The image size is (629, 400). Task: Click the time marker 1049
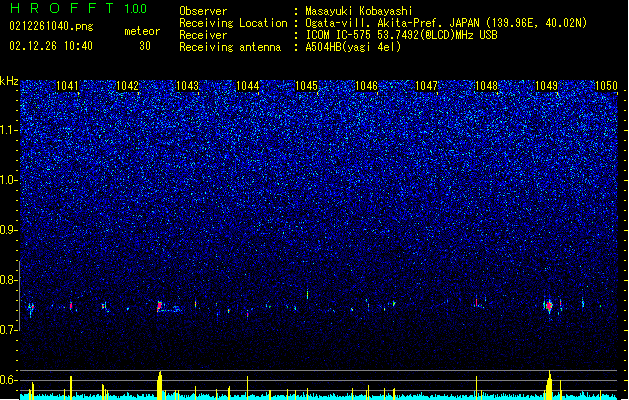click(546, 86)
